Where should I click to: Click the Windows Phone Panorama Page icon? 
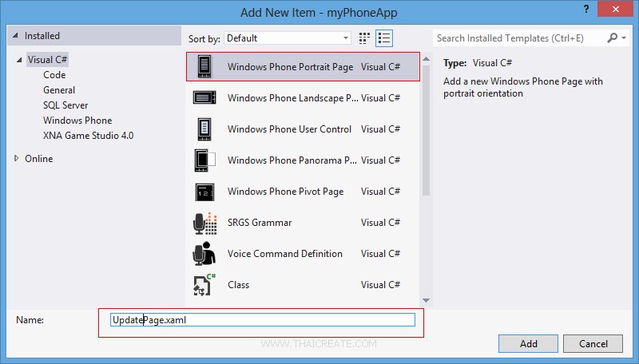204,160
